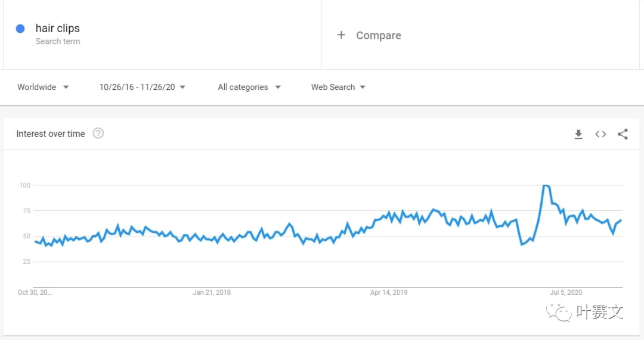Click the blue hair clips color dot
Screen dimensions: 644x340
(x=20, y=29)
